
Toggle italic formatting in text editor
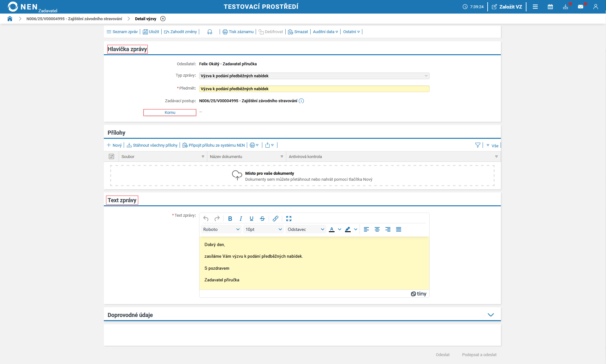coord(241,218)
